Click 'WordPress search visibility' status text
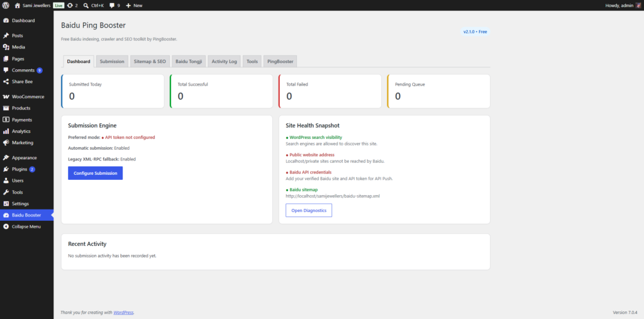The height and width of the screenshot is (319, 644). 316,137
